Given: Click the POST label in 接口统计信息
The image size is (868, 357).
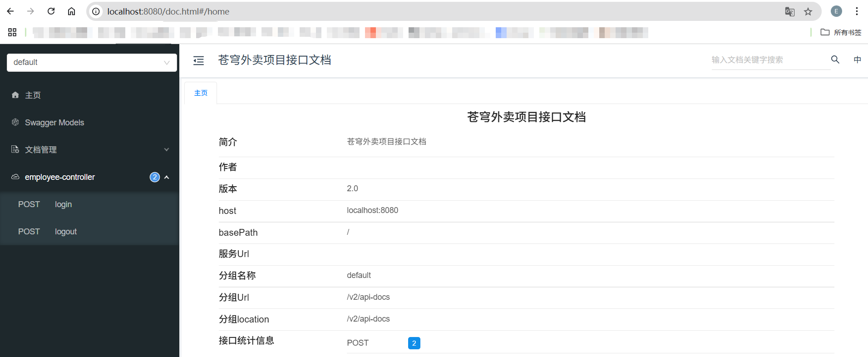Looking at the screenshot, I should [x=358, y=343].
